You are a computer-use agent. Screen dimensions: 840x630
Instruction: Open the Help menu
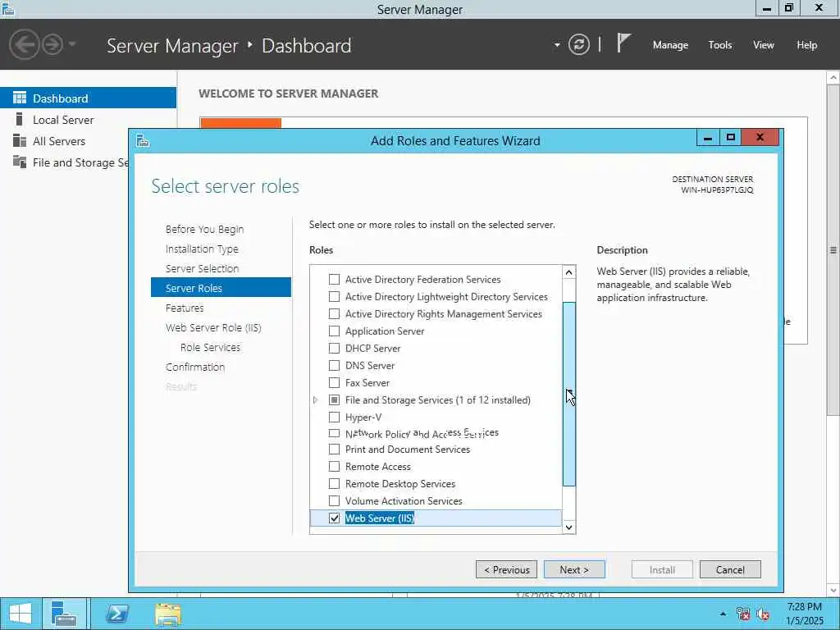coord(806,45)
